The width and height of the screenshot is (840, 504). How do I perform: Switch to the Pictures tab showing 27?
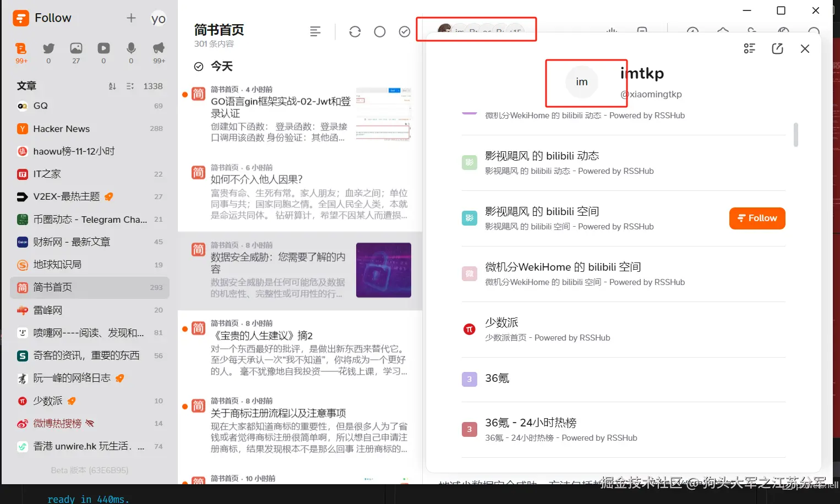pyautogui.click(x=76, y=53)
